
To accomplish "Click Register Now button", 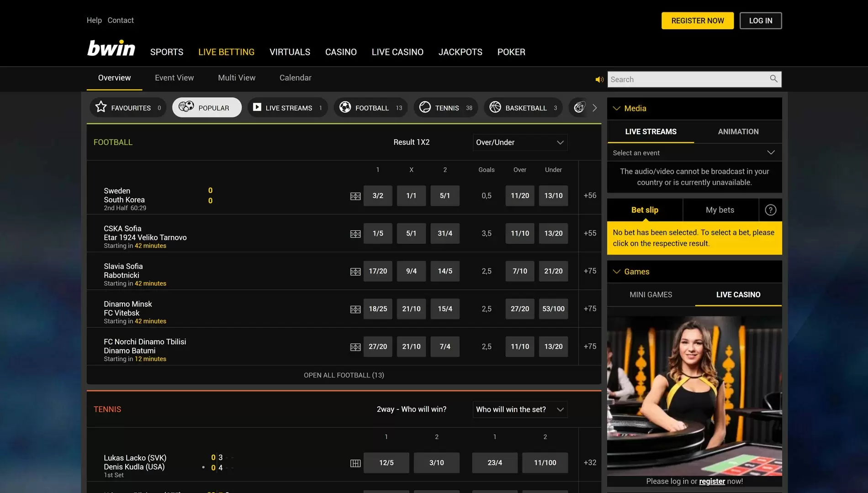I will point(698,21).
